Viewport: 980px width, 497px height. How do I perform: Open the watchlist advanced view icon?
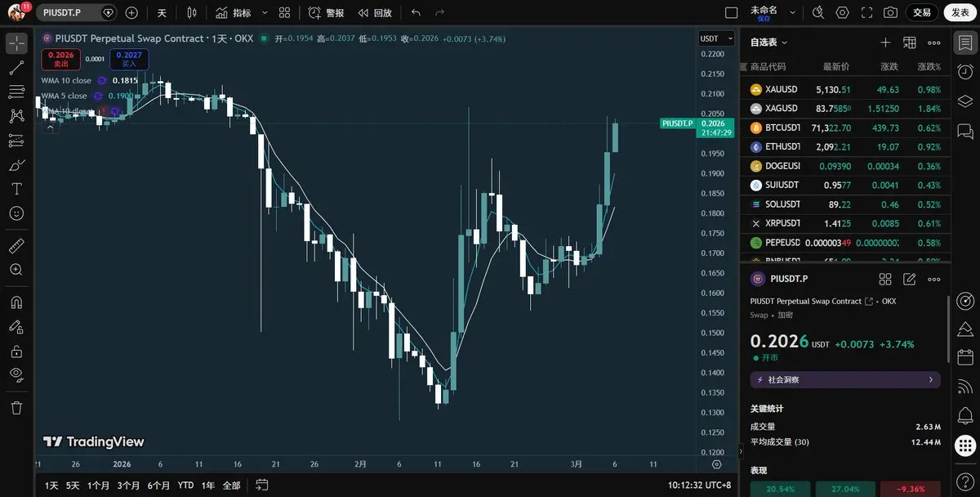pos(910,43)
